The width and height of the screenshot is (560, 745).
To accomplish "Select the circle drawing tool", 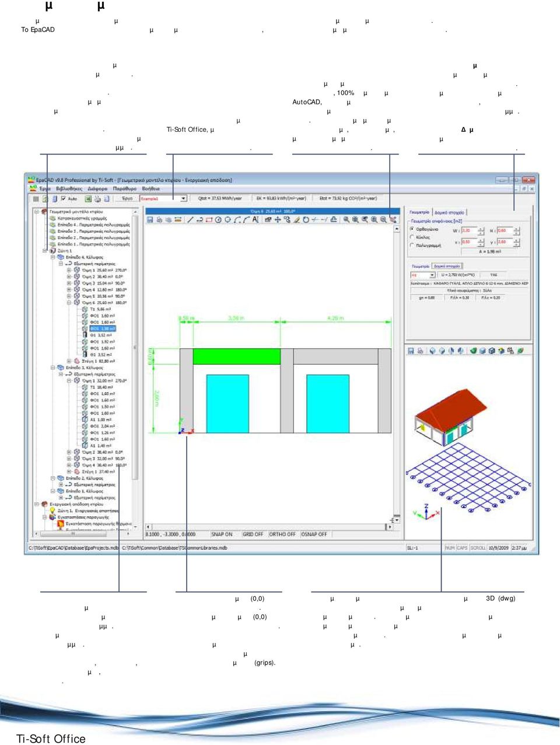I will point(218,219).
